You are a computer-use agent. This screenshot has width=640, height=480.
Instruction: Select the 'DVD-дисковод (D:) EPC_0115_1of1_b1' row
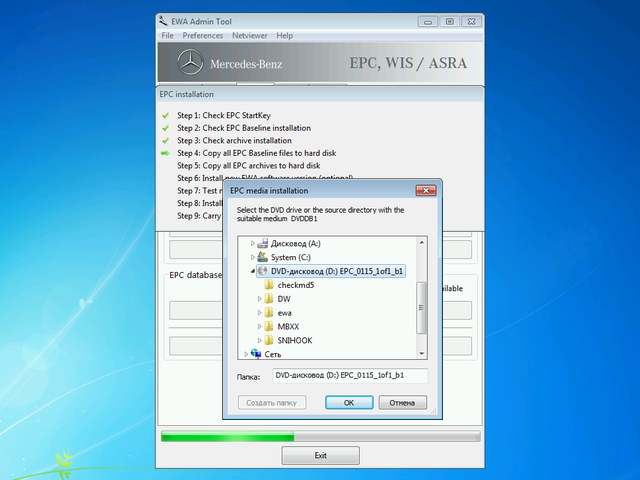pyautogui.click(x=331, y=271)
